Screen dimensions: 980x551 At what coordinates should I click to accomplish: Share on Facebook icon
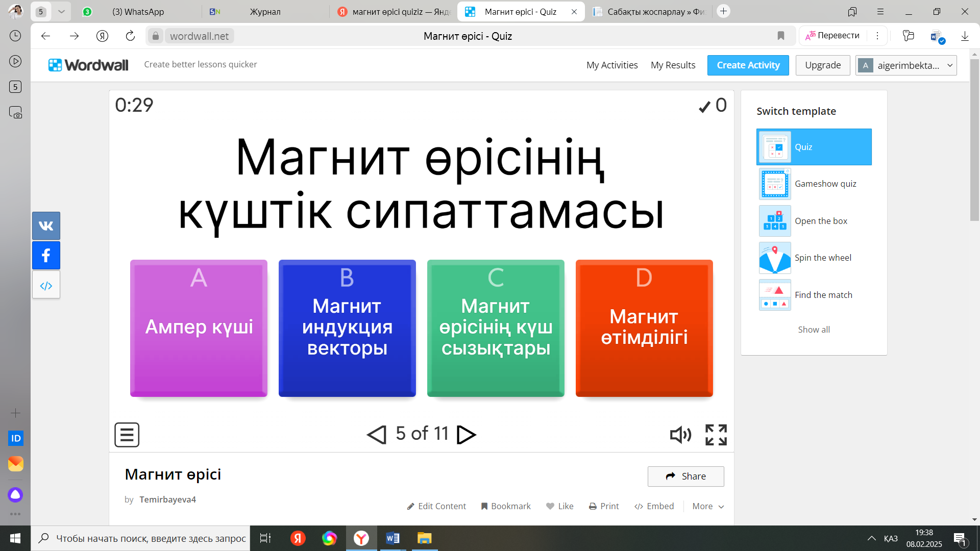pos(46,255)
